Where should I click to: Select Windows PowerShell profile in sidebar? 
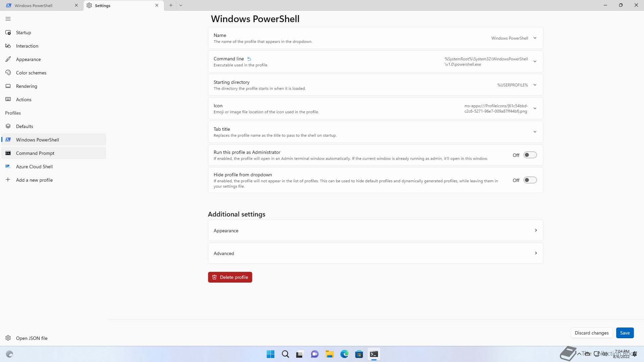[x=54, y=140]
